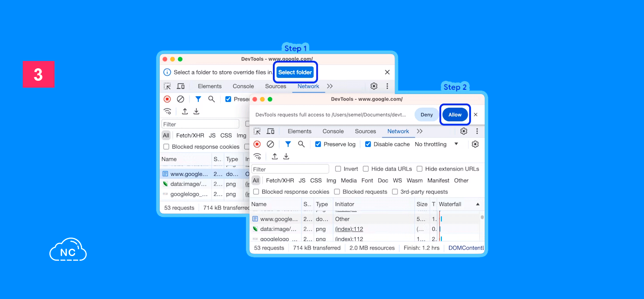Stop recording network log in Step 1 window
Viewport: 644px width, 299px height.
(x=167, y=99)
